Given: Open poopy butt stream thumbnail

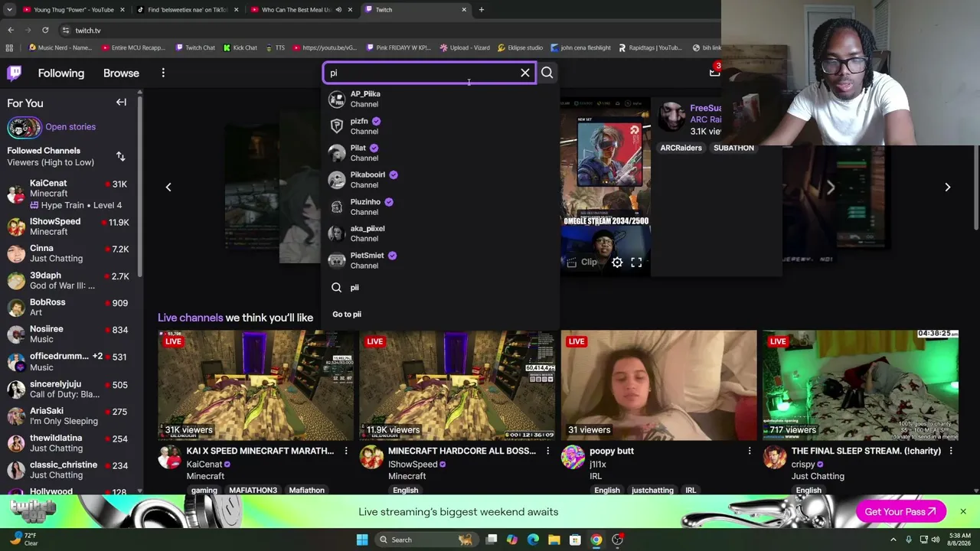Looking at the screenshot, I should pyautogui.click(x=658, y=386).
